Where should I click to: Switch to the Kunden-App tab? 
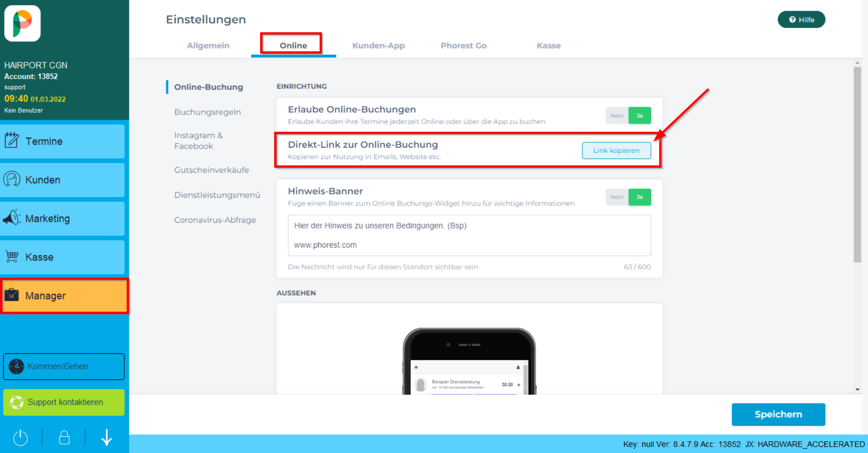tap(378, 45)
